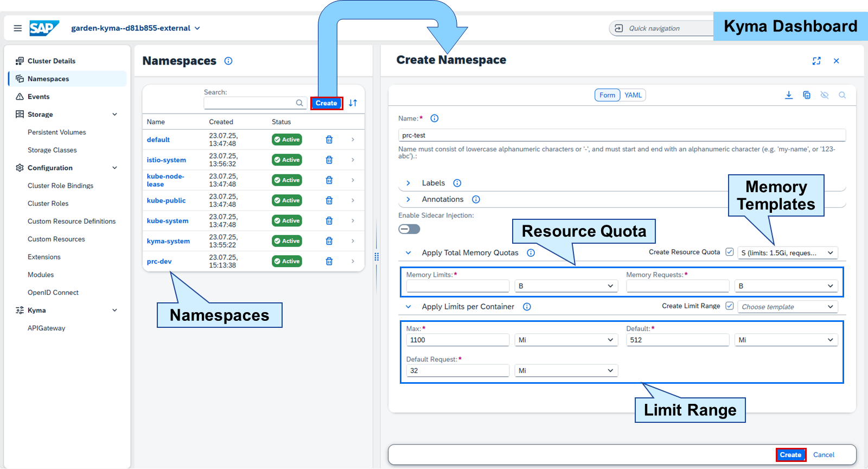Screen dimensions: 868x469
Task: Click the form toolbar search icon
Action: 843,95
